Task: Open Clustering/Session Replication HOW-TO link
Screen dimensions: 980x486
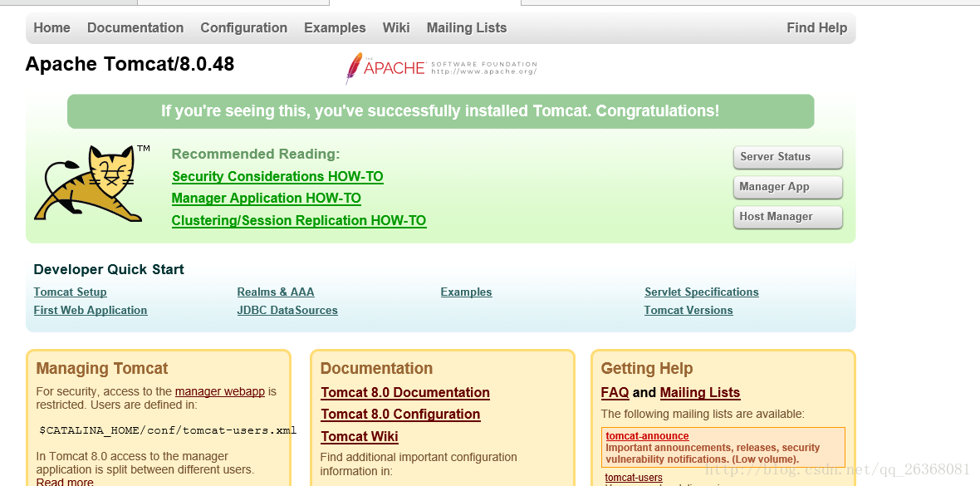Action: 299,221
